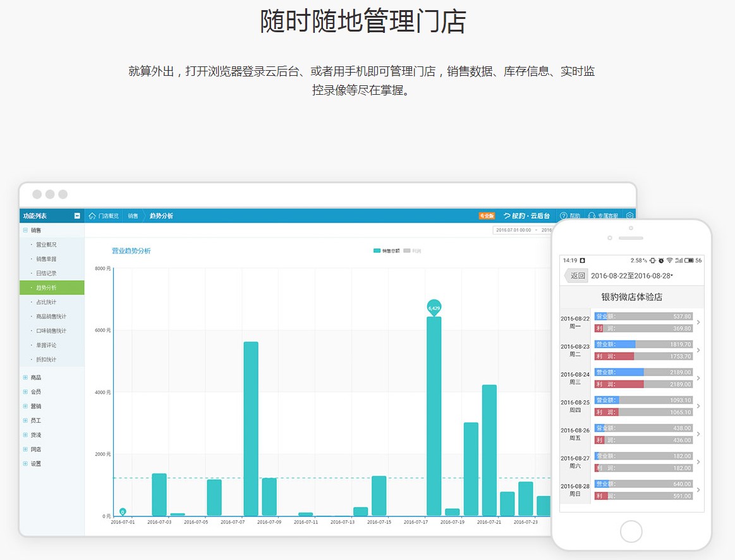Collapse the 销售 tree section
Viewport: 735px width, 560px height.
pyautogui.click(x=25, y=231)
